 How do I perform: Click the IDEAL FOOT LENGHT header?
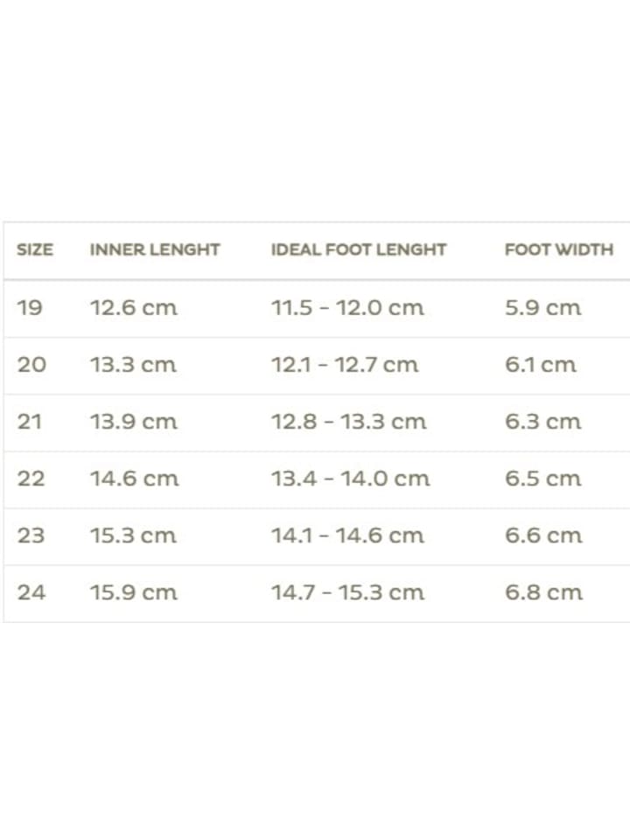(359, 249)
